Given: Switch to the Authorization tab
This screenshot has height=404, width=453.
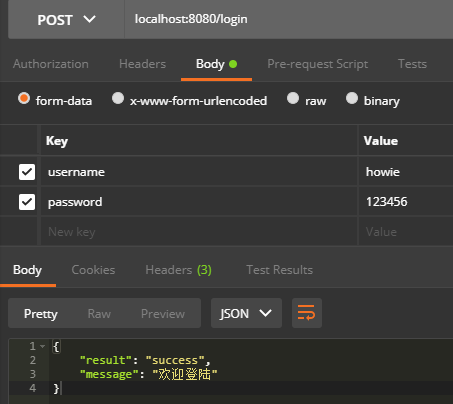Looking at the screenshot, I should point(51,64).
